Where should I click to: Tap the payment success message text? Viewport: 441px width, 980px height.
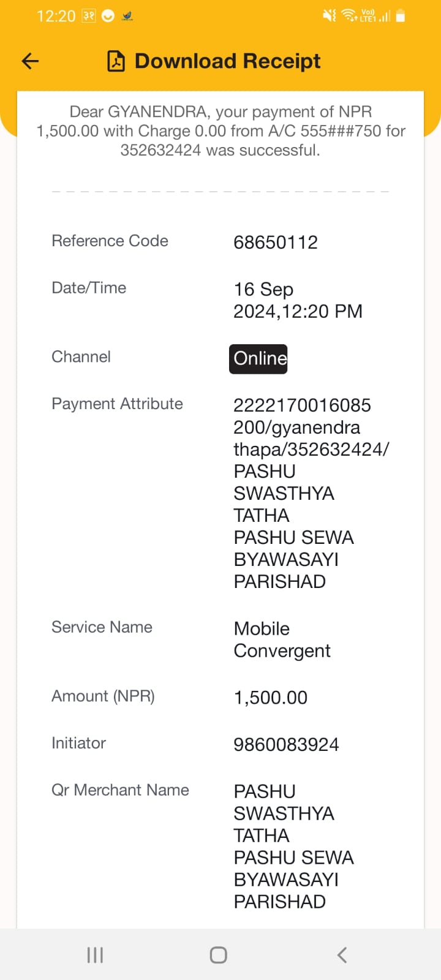(221, 130)
